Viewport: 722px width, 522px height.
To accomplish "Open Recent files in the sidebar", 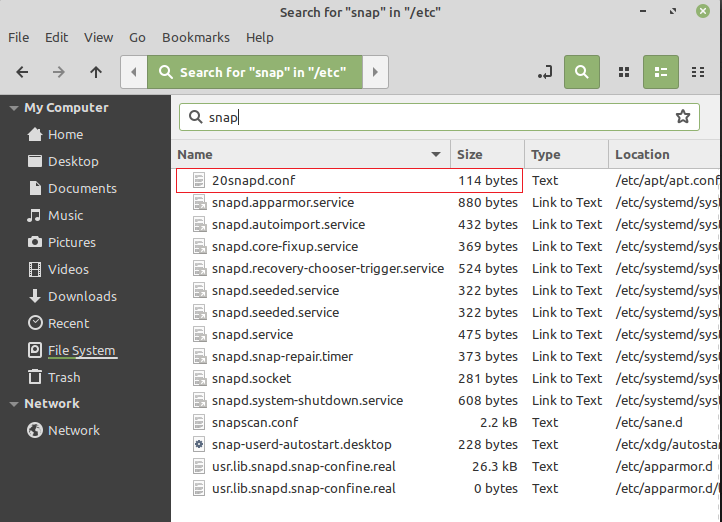I will pyautogui.click(x=68, y=323).
